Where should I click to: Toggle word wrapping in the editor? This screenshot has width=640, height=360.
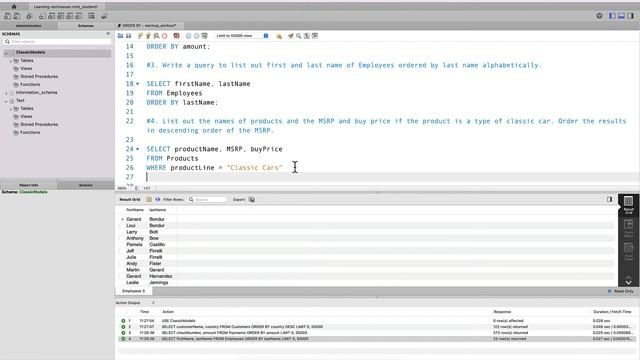pos(315,36)
